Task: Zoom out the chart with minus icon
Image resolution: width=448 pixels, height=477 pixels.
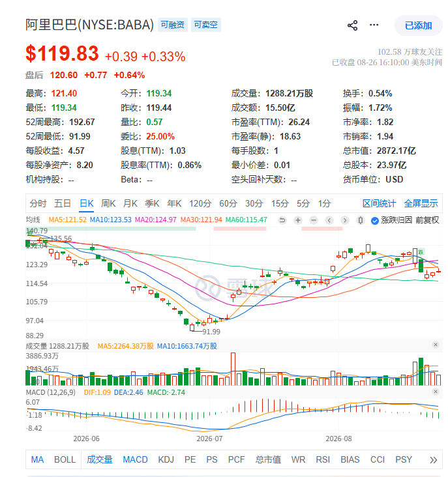Action: 314,220
